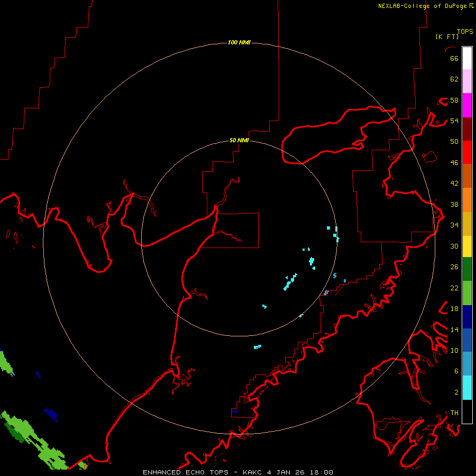Click the 66 legend value
This screenshot has height=476, width=476.
(x=454, y=58)
